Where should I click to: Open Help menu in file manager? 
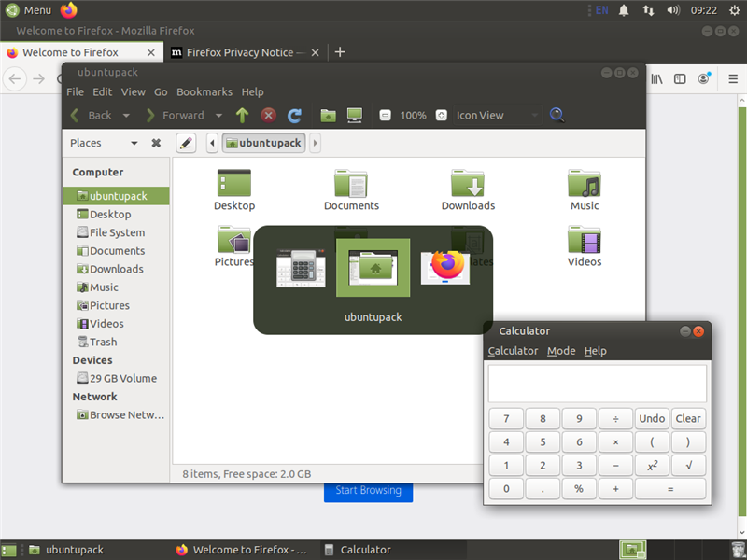point(252,91)
